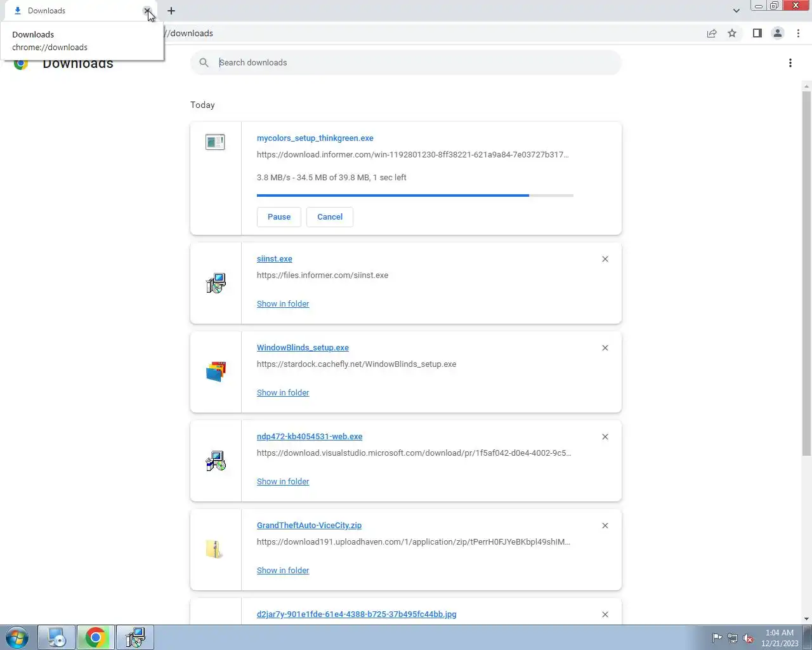Click mycolors_setup_thinkgreen.exe file icon
Image resolution: width=812 pixels, height=650 pixels.
215,142
